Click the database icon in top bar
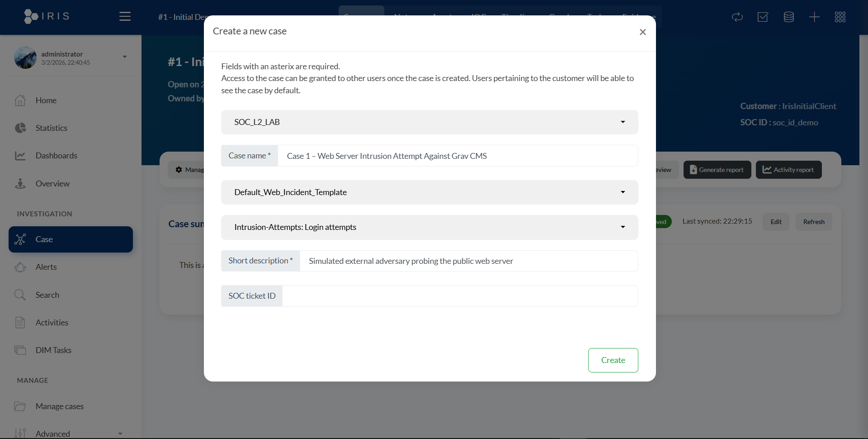This screenshot has width=868, height=439. [x=788, y=17]
